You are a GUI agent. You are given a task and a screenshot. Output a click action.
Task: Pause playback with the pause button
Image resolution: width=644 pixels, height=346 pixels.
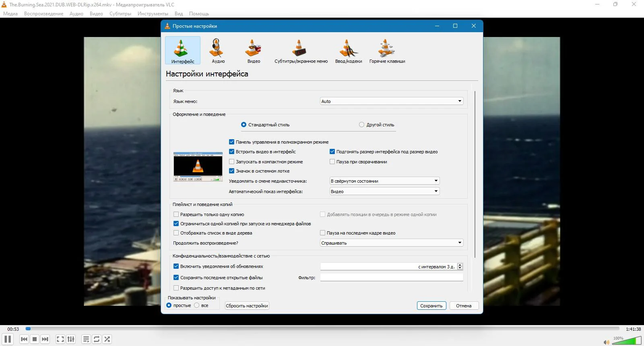coord(8,339)
